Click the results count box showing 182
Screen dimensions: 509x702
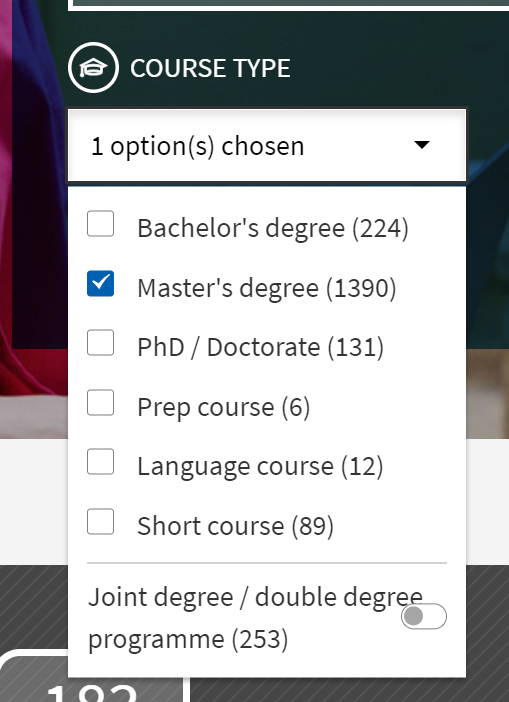[x=92, y=676]
